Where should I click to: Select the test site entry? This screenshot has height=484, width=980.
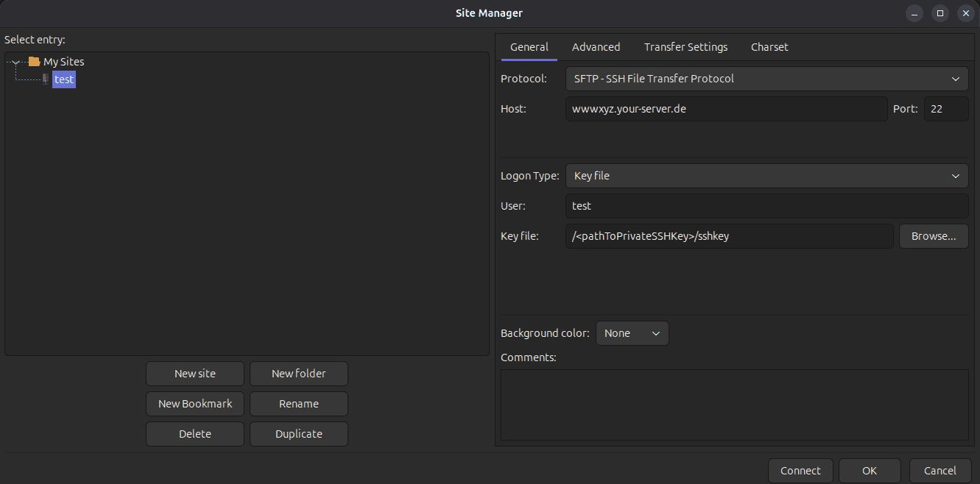[64, 79]
